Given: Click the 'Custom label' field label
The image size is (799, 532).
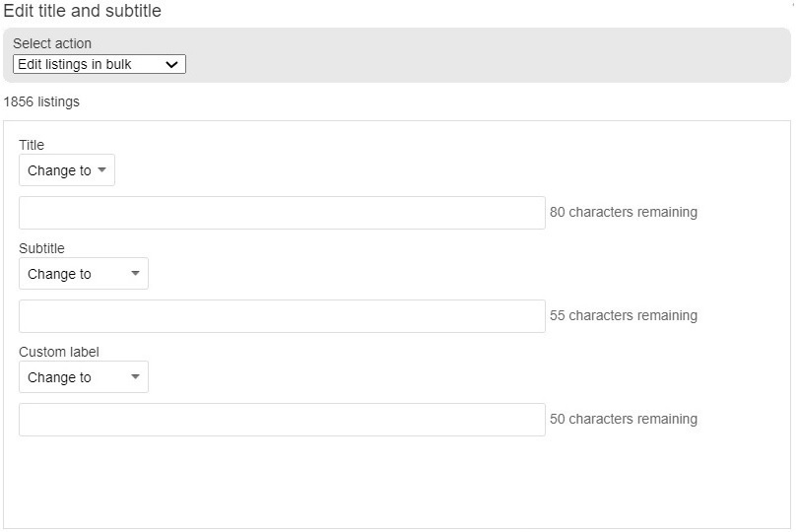Looking at the screenshot, I should click(59, 352).
